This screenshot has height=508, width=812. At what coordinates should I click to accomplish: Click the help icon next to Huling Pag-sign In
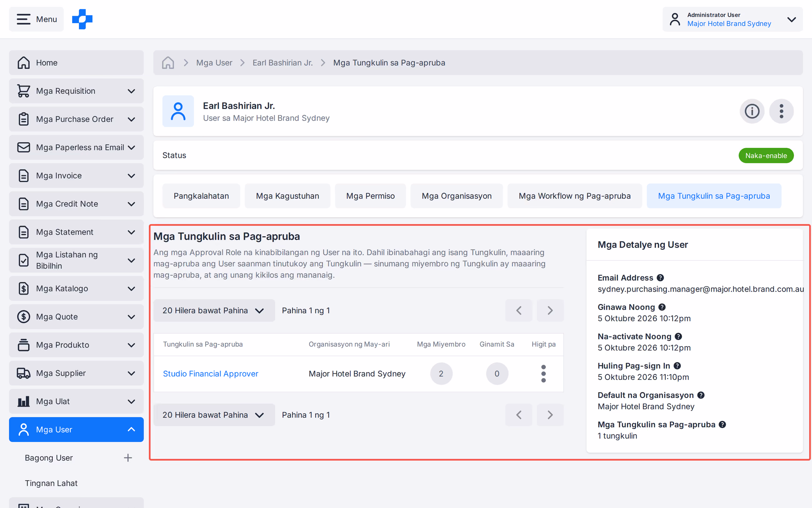pyautogui.click(x=677, y=366)
